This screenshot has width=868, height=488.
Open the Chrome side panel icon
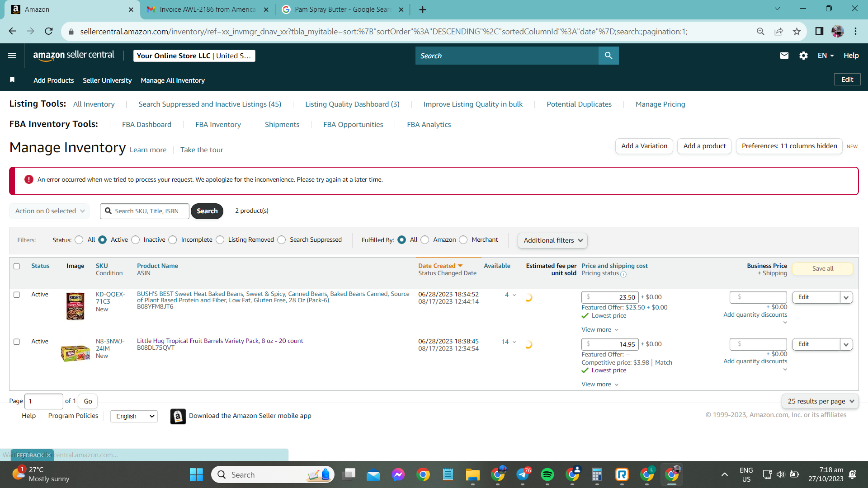819,31
